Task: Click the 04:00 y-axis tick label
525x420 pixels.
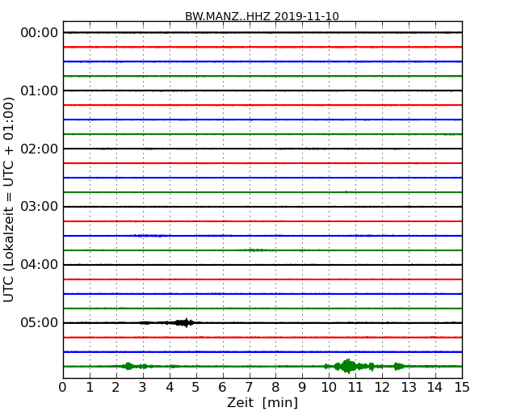Action: [x=39, y=265]
